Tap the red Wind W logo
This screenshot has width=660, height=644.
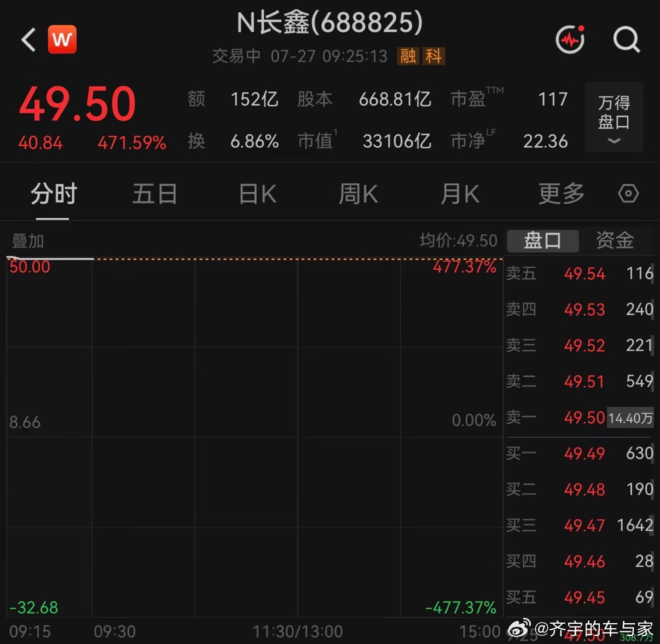point(62,39)
